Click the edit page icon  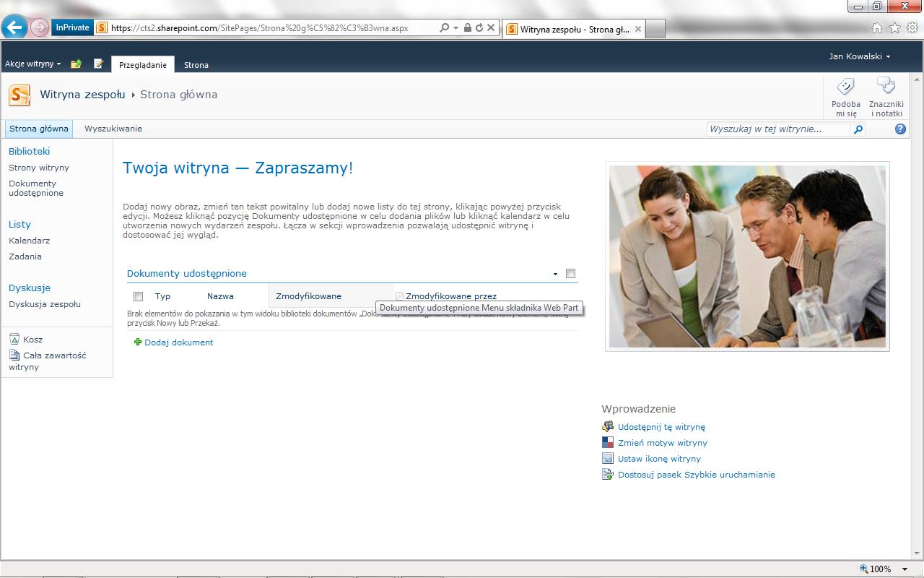point(99,64)
